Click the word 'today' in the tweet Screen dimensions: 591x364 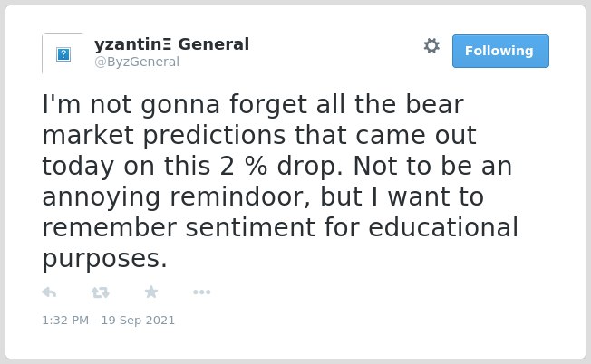[78, 168]
